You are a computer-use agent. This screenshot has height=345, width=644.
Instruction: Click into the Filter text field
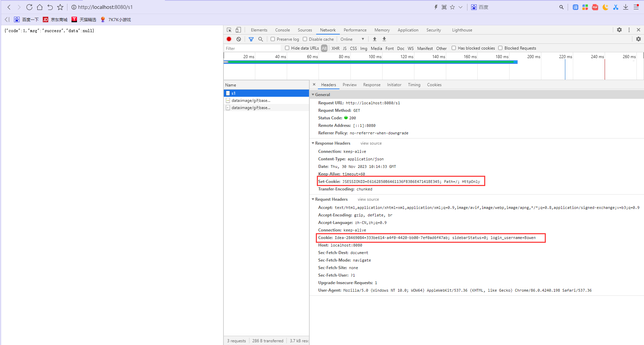(253, 48)
